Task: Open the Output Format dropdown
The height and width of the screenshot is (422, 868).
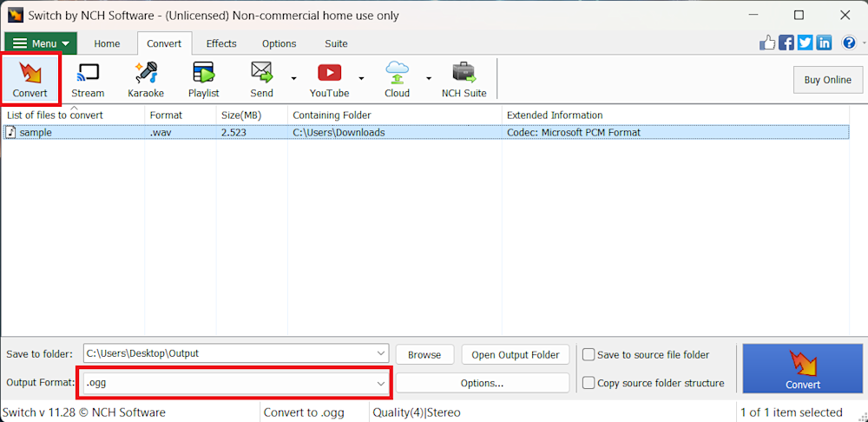Action: point(381,383)
